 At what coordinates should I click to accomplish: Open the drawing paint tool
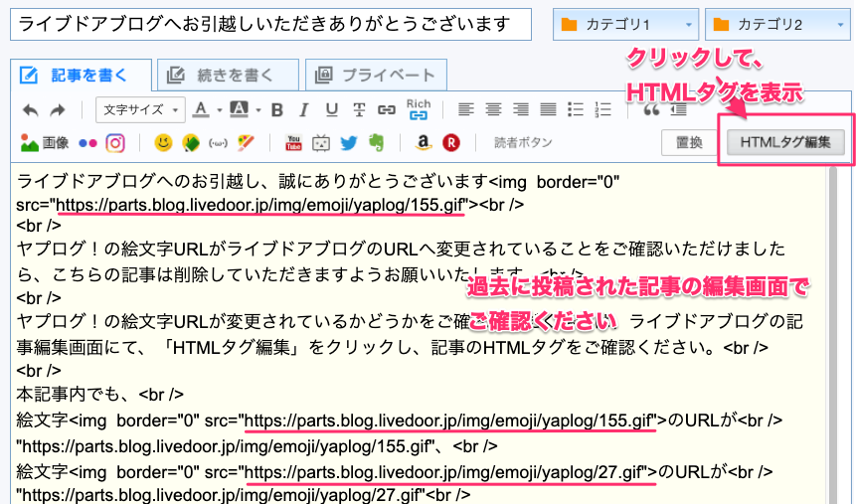coord(247,143)
